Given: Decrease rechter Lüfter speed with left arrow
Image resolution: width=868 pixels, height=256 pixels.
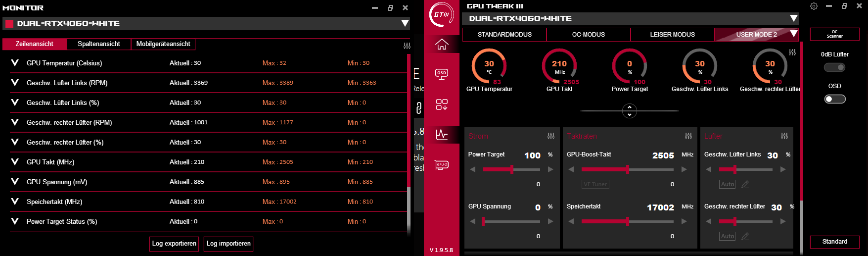Looking at the screenshot, I should [x=709, y=221].
